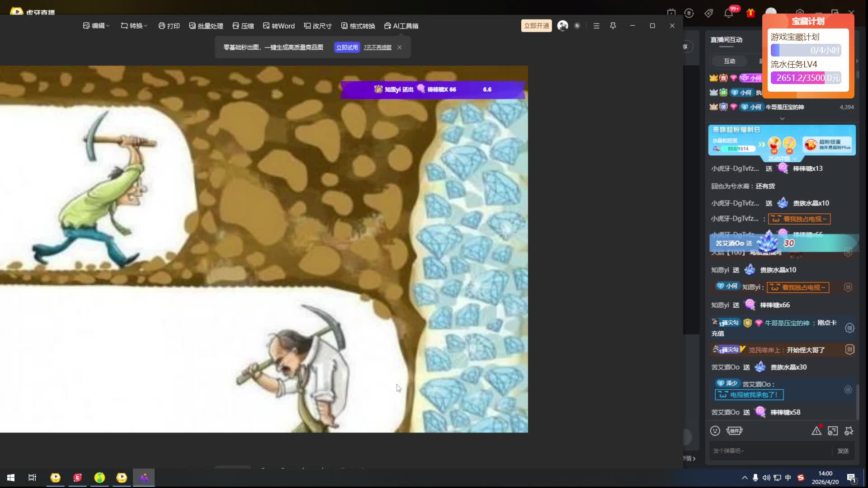Open the notification bell with 99+ badge
Image resolution: width=868 pixels, height=488 pixels.
728,13
